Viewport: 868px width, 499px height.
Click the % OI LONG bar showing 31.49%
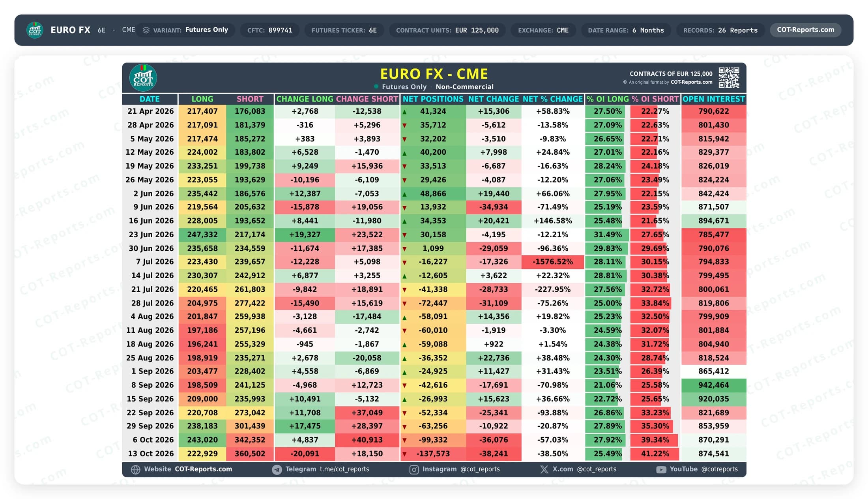[x=608, y=234]
